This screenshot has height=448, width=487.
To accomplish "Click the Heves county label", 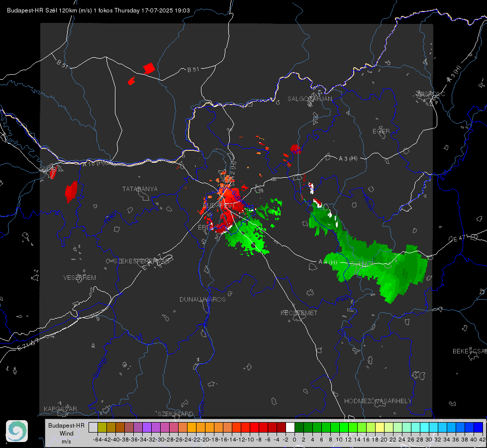I will [368, 203].
